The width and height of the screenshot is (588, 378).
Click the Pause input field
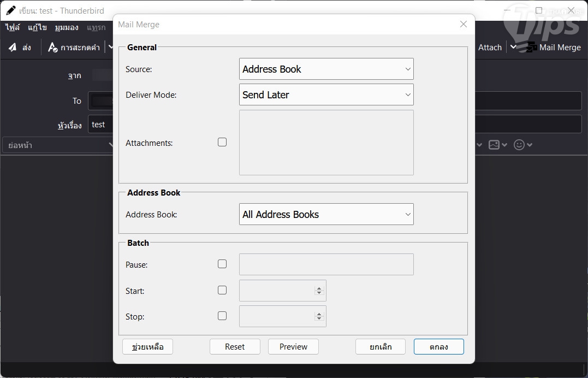pyautogui.click(x=326, y=264)
